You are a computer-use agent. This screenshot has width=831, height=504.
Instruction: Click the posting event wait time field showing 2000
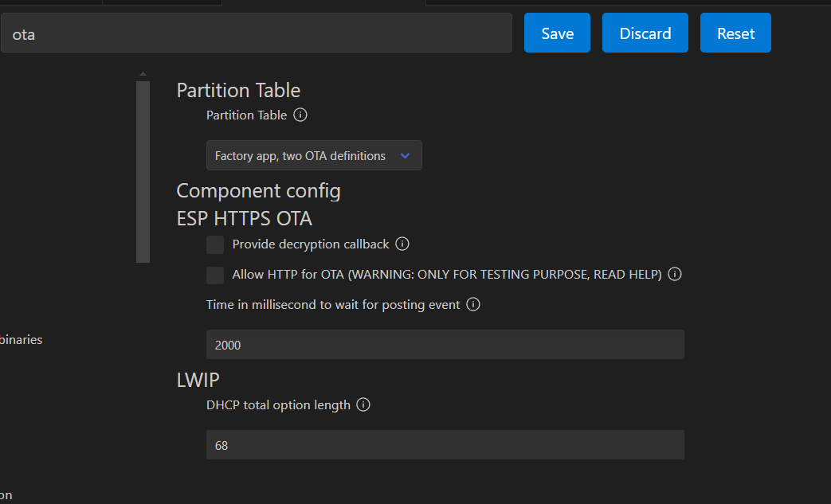tap(445, 345)
